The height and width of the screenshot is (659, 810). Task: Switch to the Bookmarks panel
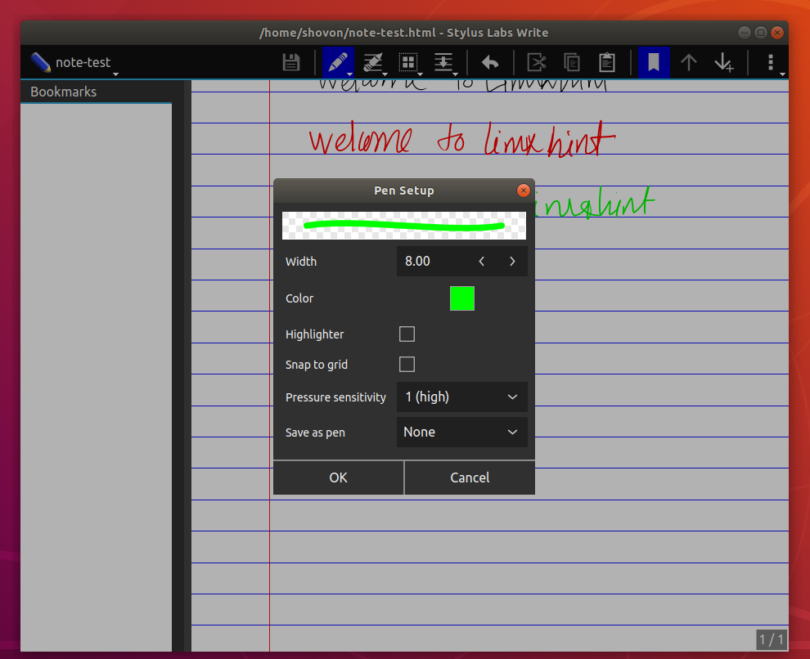[63, 91]
